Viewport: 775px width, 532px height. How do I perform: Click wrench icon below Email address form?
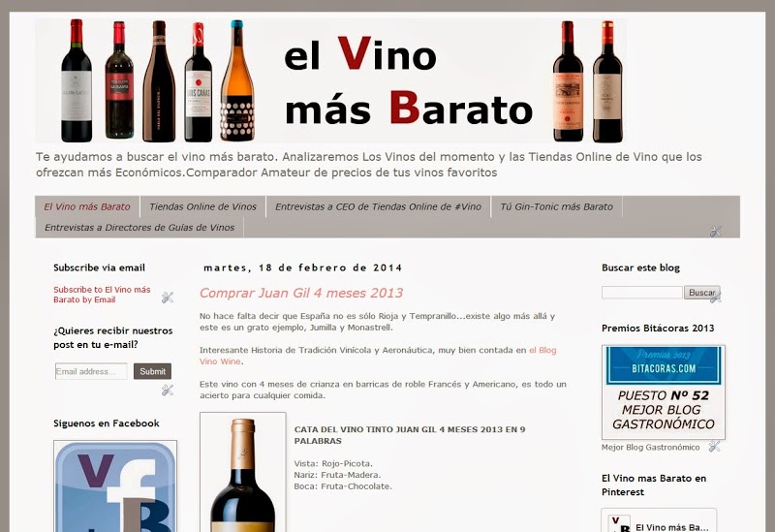click(168, 391)
